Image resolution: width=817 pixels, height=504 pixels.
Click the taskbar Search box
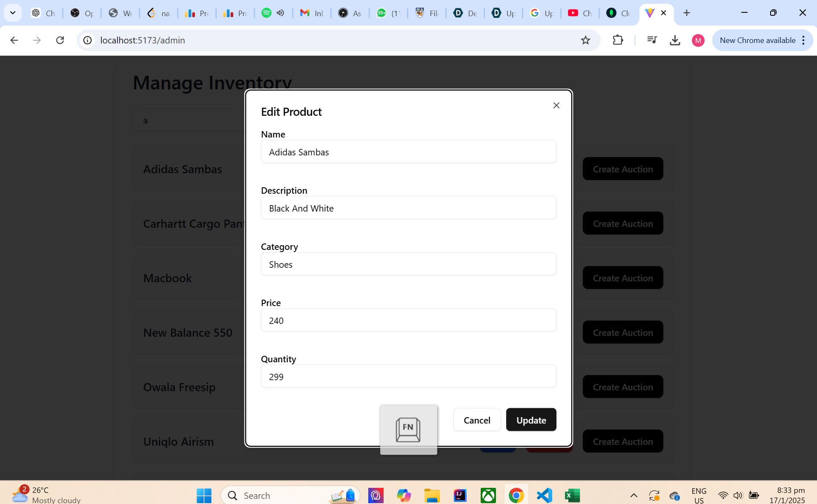click(x=290, y=495)
